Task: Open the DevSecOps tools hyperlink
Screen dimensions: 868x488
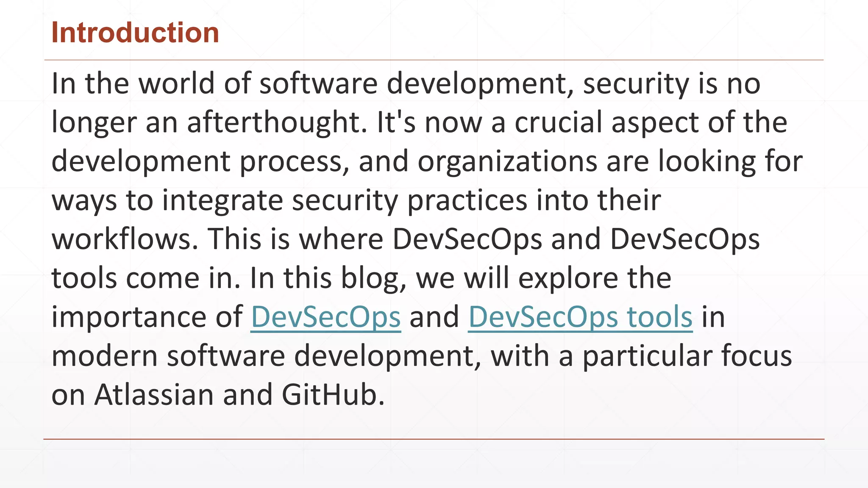Action: 580,317
